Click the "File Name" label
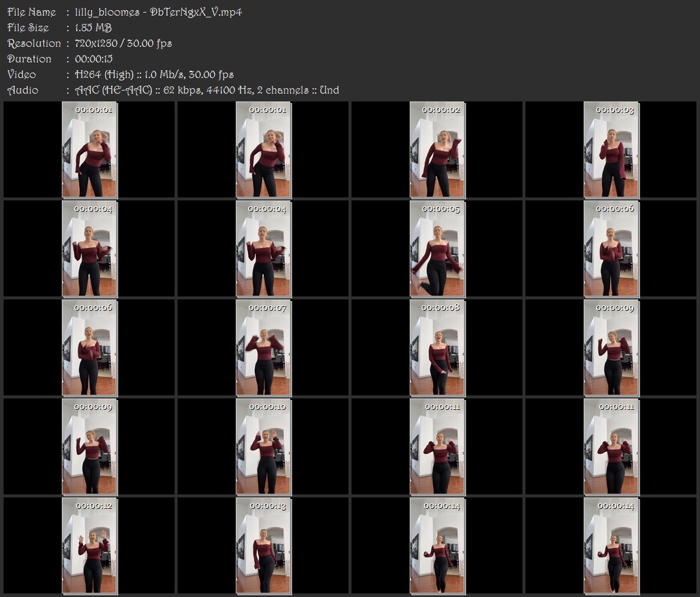Screen dimensions: 700x597 (32, 12)
